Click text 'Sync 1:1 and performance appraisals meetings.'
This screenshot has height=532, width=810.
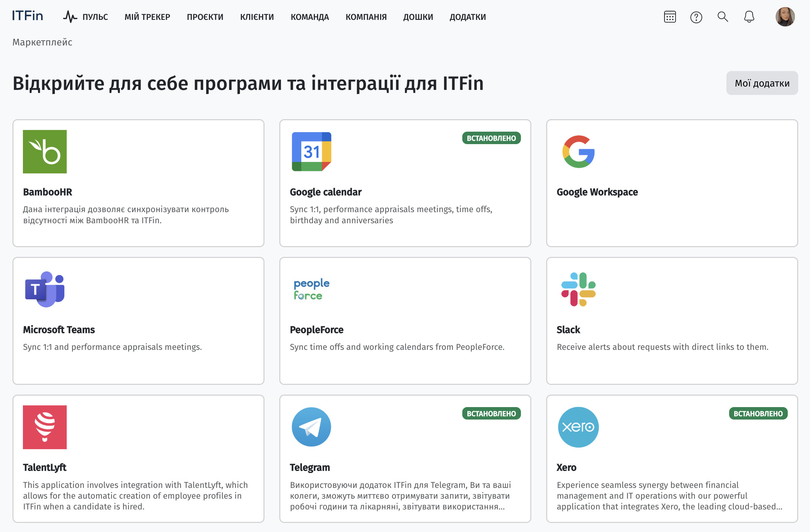coord(112,347)
